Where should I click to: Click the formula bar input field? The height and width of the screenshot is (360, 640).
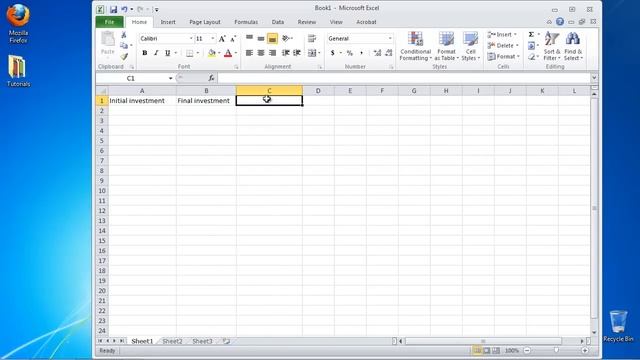[x=404, y=78]
